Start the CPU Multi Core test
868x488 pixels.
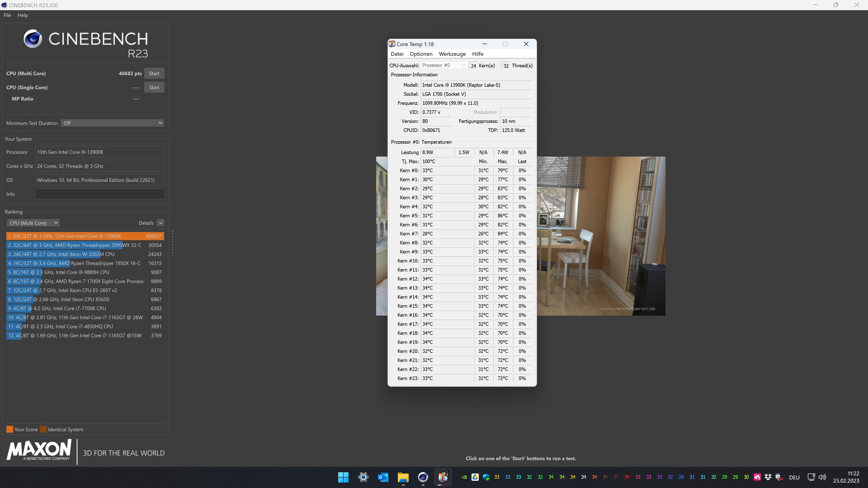tap(154, 73)
